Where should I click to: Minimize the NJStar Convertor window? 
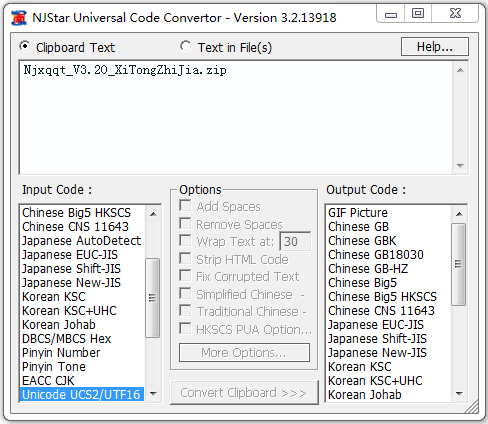(391, 14)
